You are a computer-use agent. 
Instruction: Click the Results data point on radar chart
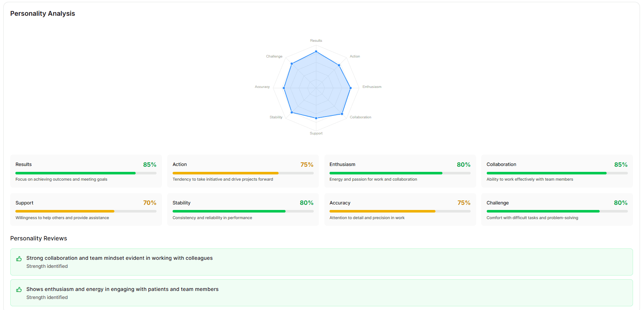(316, 52)
